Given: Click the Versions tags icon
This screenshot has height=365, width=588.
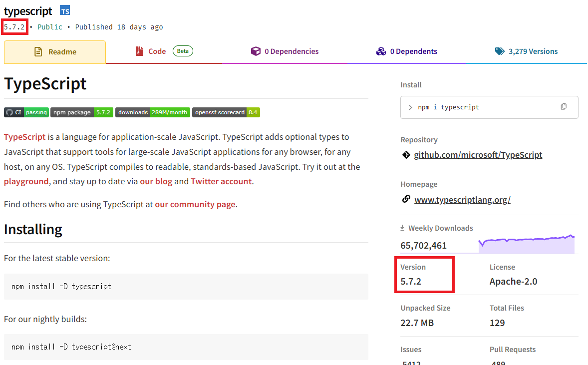Looking at the screenshot, I should (x=500, y=51).
